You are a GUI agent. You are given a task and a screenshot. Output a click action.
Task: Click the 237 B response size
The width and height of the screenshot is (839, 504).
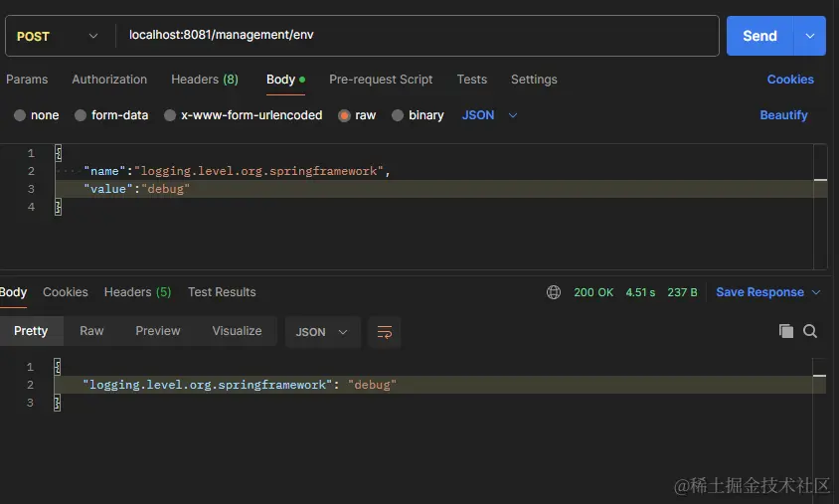(682, 292)
